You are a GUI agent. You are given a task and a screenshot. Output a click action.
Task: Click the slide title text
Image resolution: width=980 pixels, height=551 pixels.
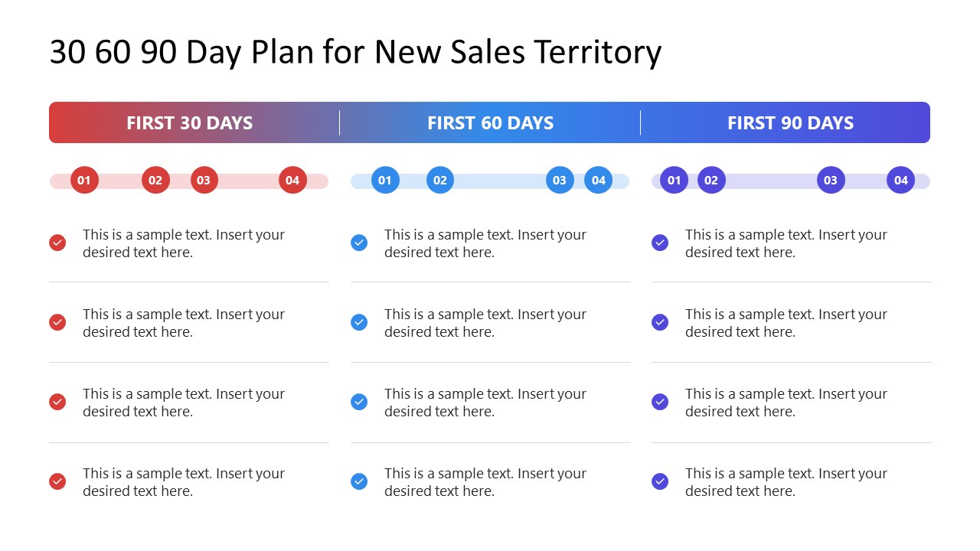[355, 53]
